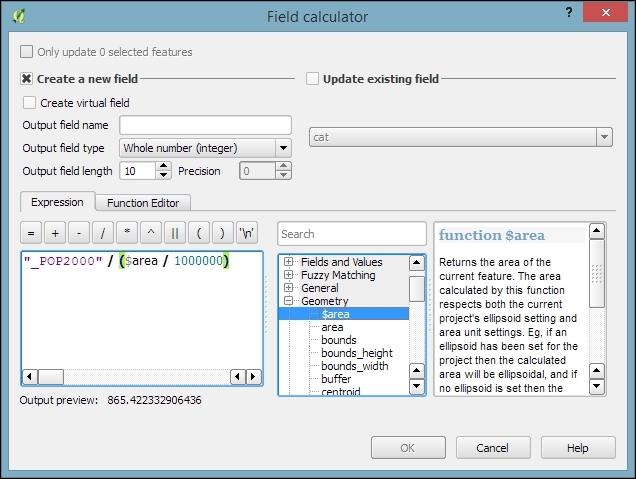This screenshot has width=636, height=479.
Task: Click the QGIS logo in title bar
Action: click(19, 16)
